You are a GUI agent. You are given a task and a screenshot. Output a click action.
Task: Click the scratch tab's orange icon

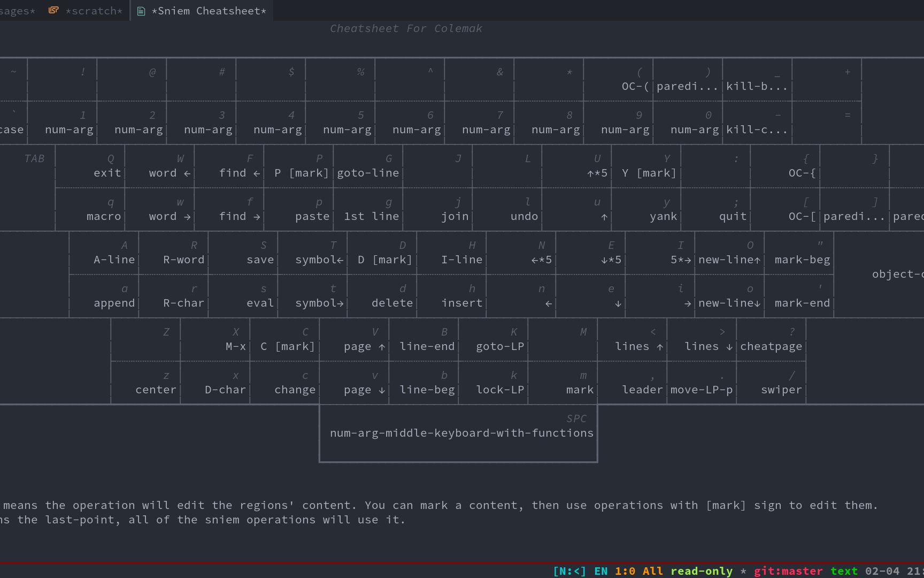point(53,10)
